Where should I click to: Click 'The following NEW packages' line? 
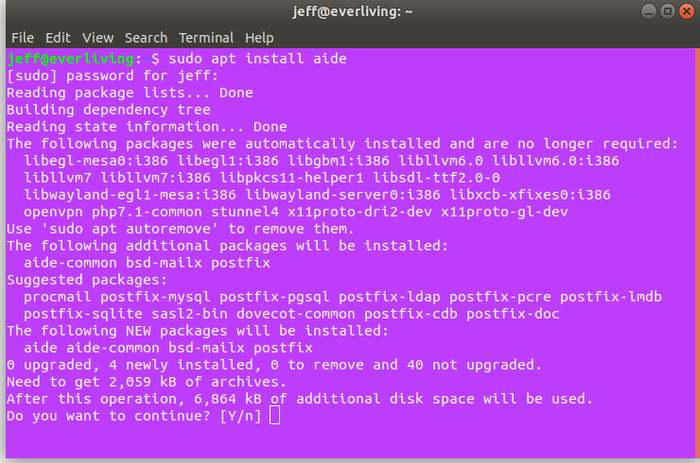[x=198, y=330]
